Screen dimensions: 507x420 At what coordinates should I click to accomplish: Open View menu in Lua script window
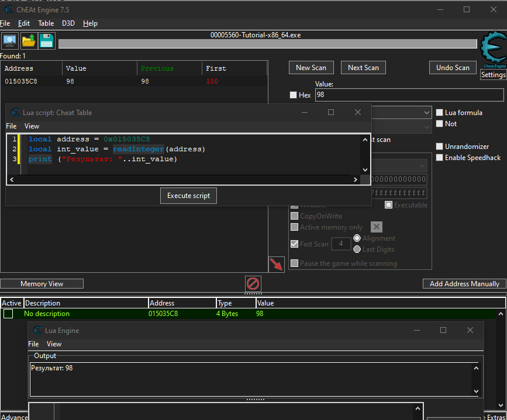[x=32, y=126]
